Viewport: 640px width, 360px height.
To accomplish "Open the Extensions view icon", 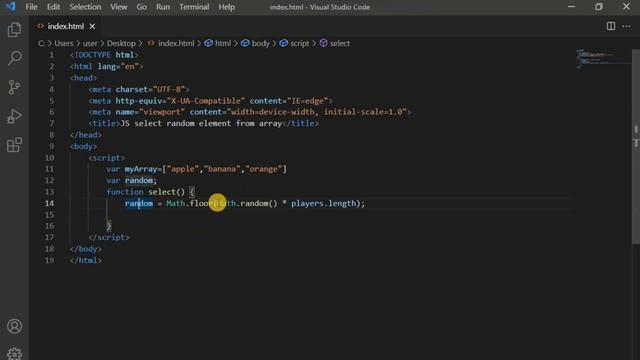I will coord(14,145).
